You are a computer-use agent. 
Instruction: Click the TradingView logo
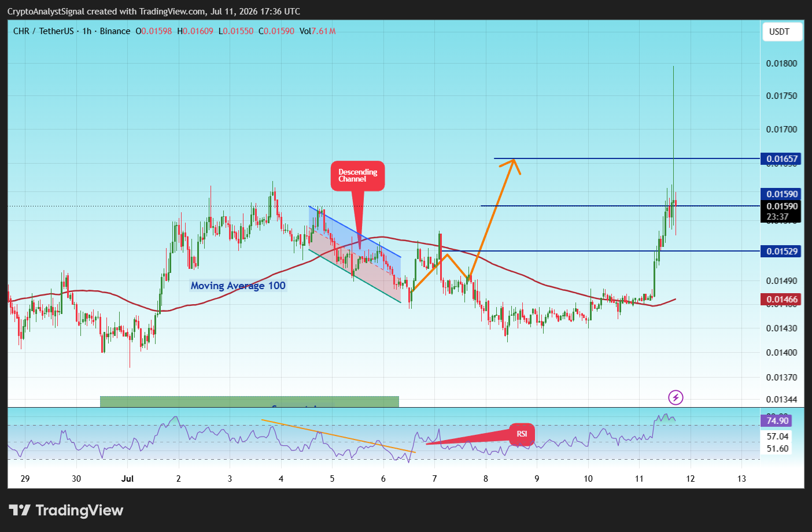pos(66,510)
